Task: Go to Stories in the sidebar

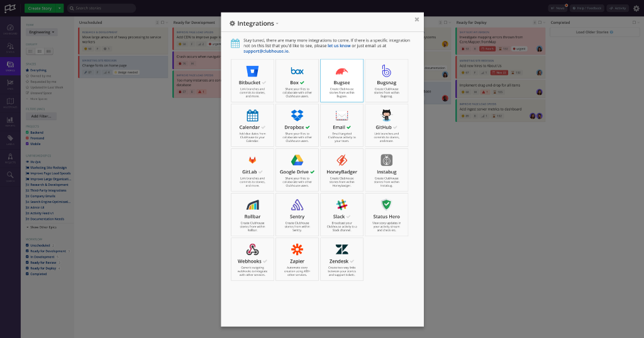Action: click(x=10, y=66)
